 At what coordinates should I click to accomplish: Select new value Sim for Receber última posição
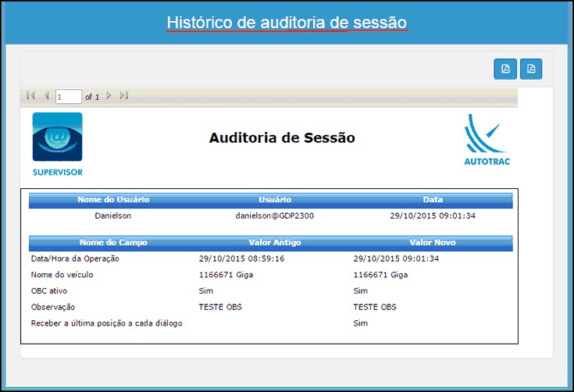click(360, 323)
